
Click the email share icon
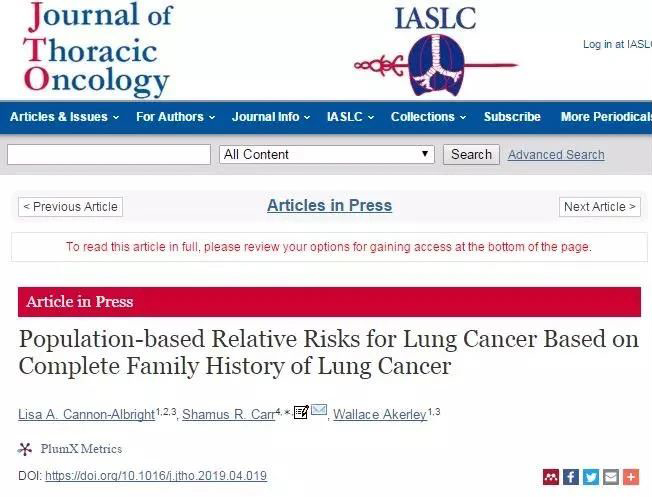click(x=610, y=477)
